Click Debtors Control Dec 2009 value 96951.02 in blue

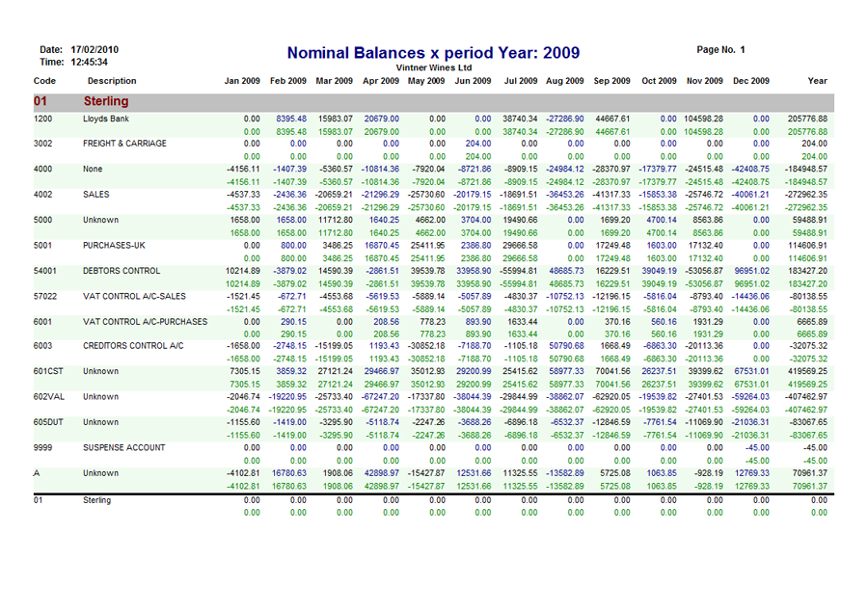pos(751,271)
